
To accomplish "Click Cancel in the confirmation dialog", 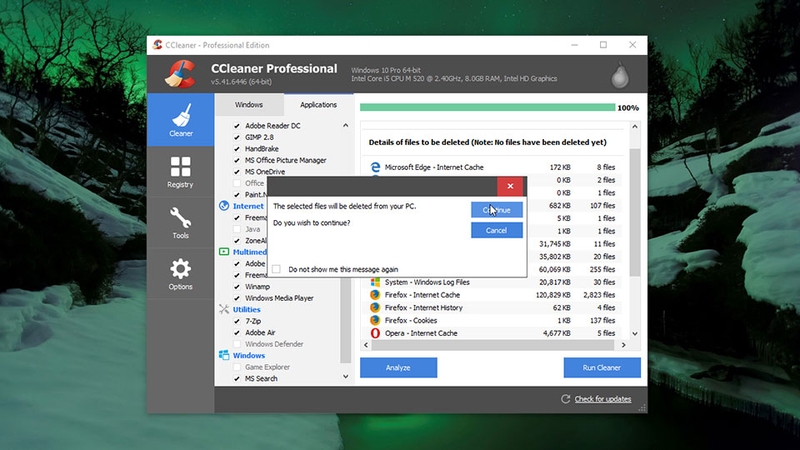I will [496, 230].
